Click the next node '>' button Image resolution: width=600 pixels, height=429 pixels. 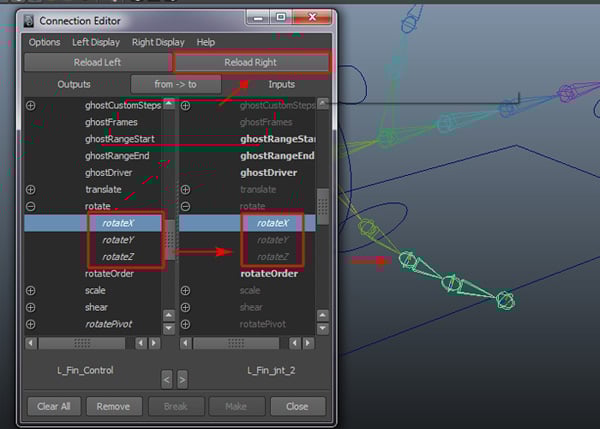pyautogui.click(x=183, y=380)
